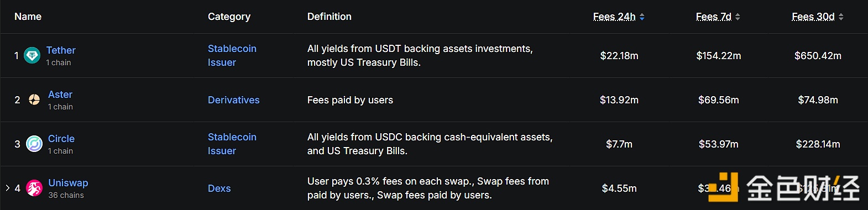Expand the Uniswap row chevron

[7, 188]
